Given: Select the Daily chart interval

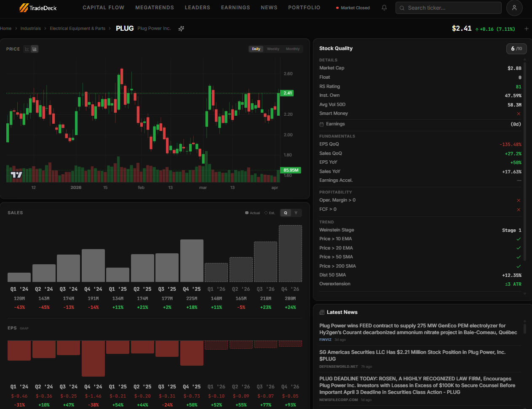Looking at the screenshot, I should (256, 49).
